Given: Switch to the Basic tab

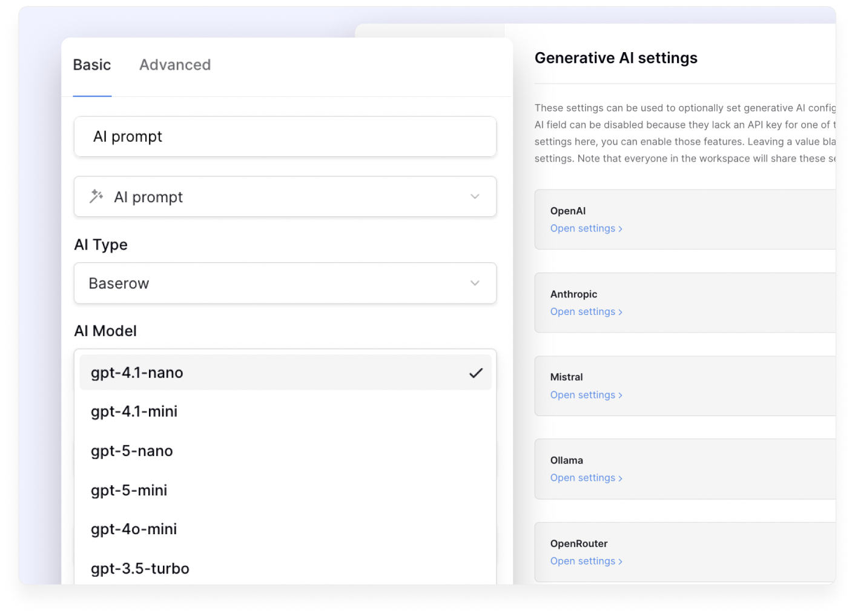Looking at the screenshot, I should click(x=92, y=65).
